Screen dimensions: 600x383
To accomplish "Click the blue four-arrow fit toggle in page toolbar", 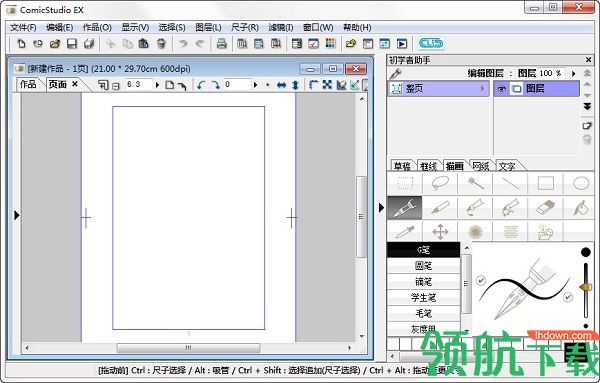I will [327, 85].
